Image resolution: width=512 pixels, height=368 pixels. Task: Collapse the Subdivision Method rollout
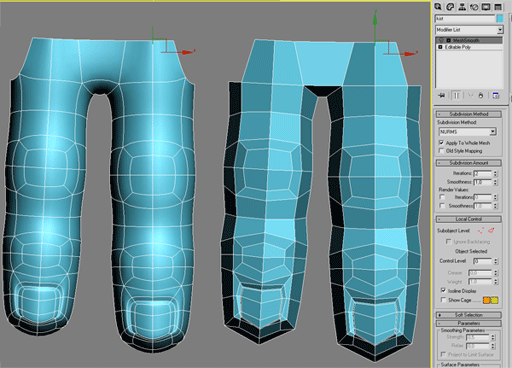coord(468,114)
